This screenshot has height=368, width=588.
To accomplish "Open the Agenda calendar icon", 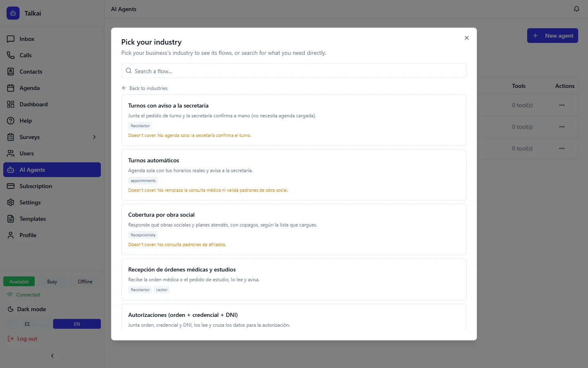I will [x=11, y=88].
